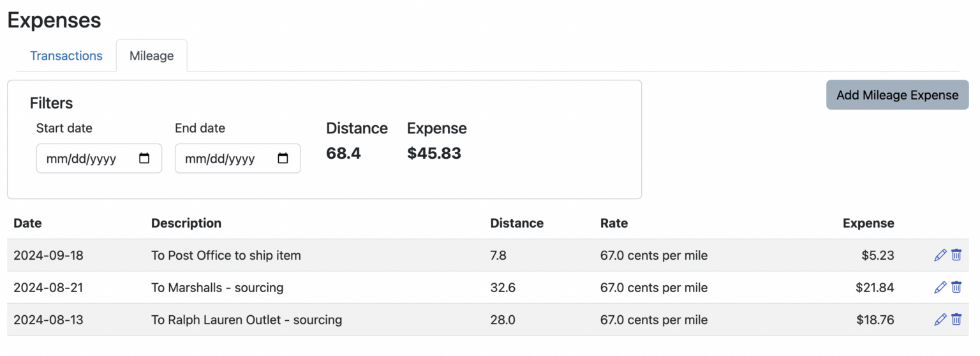This screenshot has width=980, height=356.
Task: Edit the Ralph Lauren Outlet entry
Action: [940, 320]
